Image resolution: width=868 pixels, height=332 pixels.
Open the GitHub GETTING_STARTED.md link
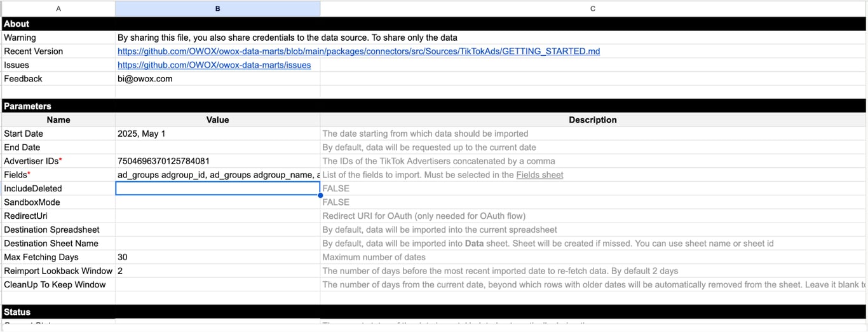point(358,51)
